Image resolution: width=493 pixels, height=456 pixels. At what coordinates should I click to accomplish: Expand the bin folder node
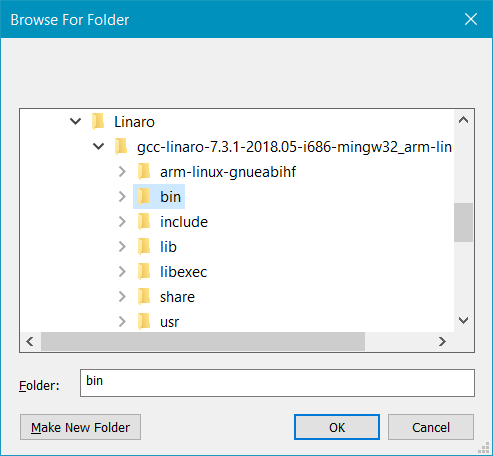click(122, 197)
